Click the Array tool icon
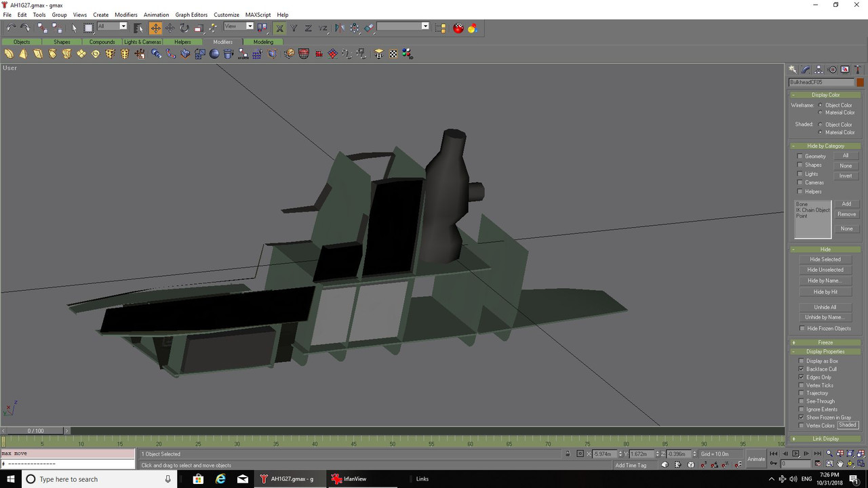Image resolution: width=868 pixels, height=488 pixels. click(x=355, y=28)
